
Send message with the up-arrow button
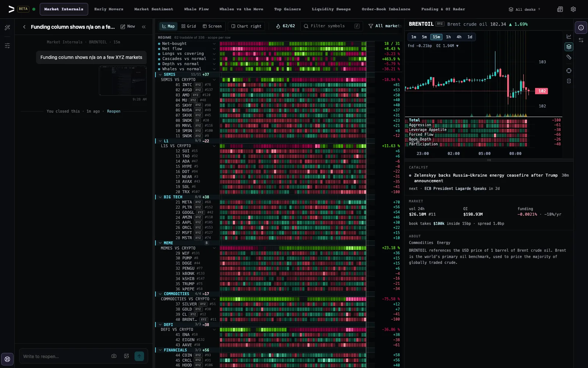(x=139, y=356)
